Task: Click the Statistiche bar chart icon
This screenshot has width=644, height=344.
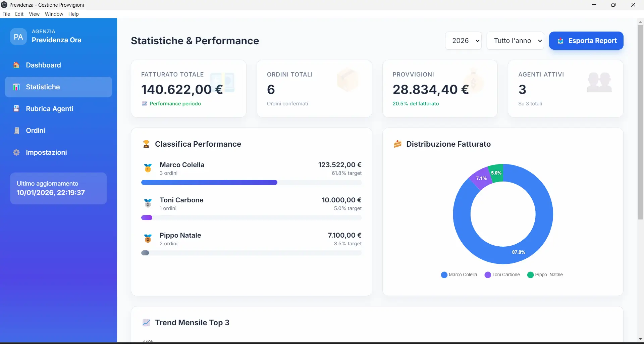Action: 16,87
